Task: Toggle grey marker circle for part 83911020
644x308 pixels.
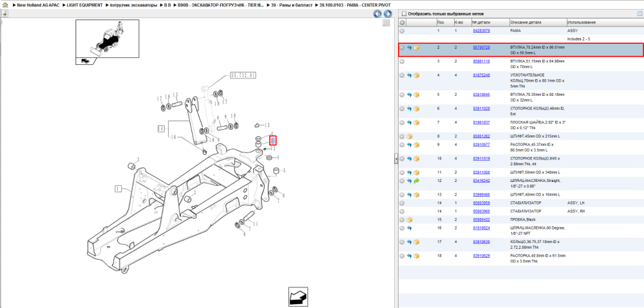Action: (x=402, y=109)
